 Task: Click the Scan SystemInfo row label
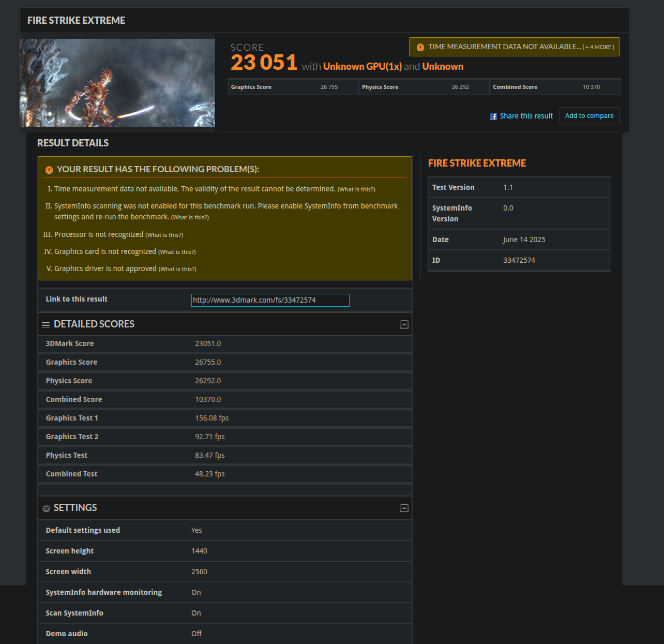click(74, 613)
